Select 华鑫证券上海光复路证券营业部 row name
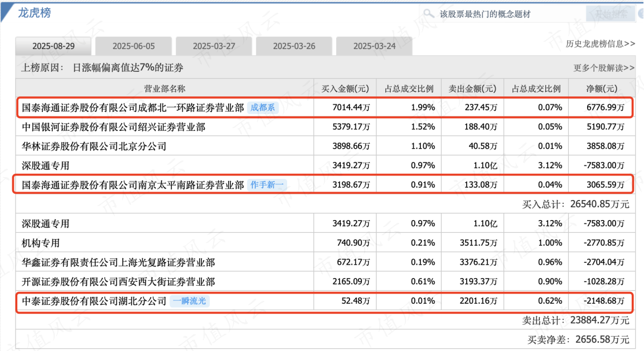 pos(118,262)
